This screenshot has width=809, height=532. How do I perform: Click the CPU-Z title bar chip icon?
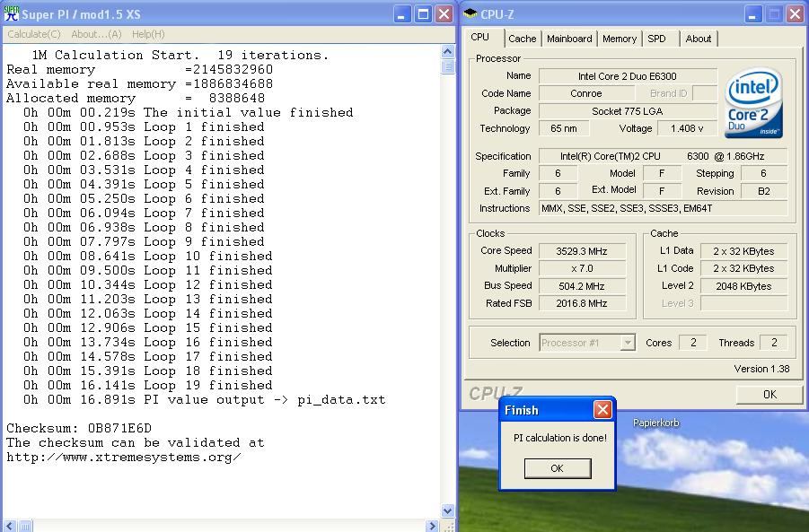click(x=470, y=14)
